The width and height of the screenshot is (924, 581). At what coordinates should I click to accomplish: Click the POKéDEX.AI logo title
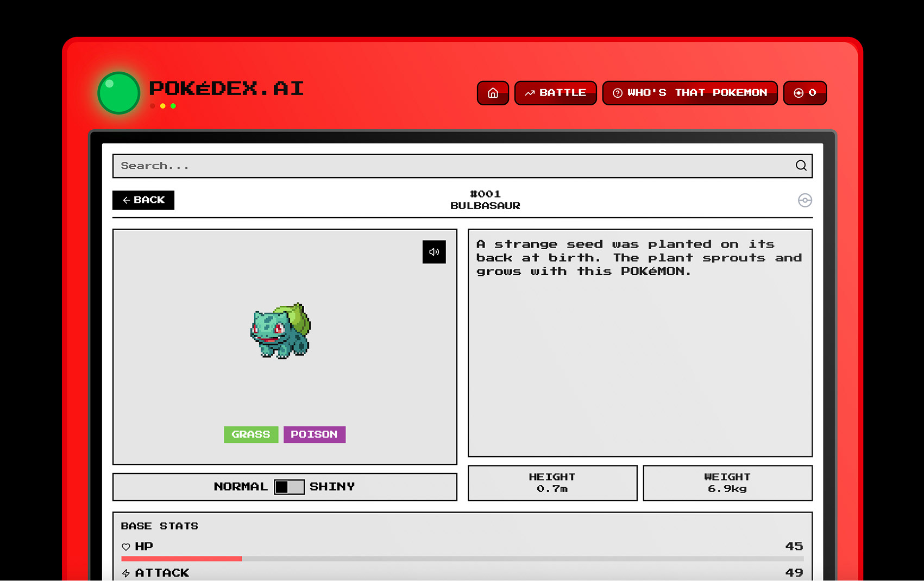[x=226, y=88]
